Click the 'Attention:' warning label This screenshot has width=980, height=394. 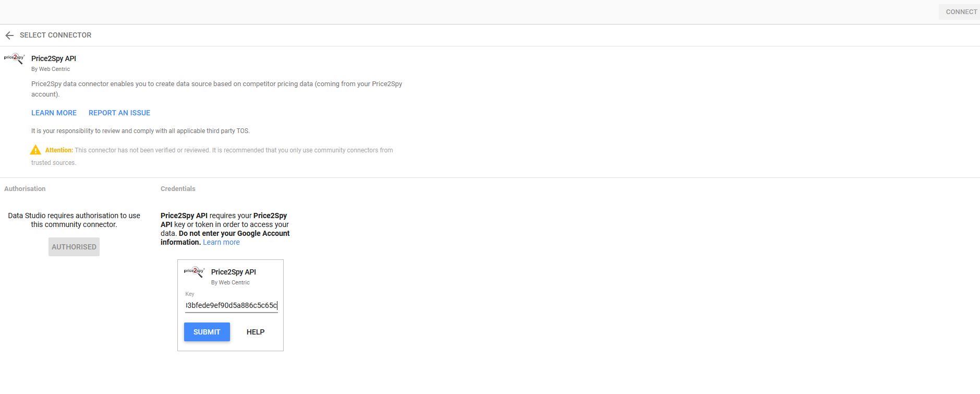click(x=59, y=150)
